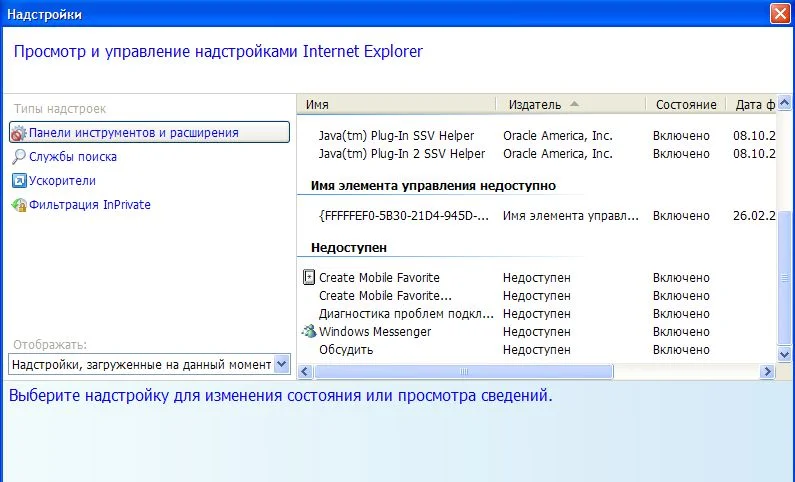The height and width of the screenshot is (482, 795).
Task: Select Java(tm) Plug-In 2 SSV Helper row
Action: coord(536,154)
